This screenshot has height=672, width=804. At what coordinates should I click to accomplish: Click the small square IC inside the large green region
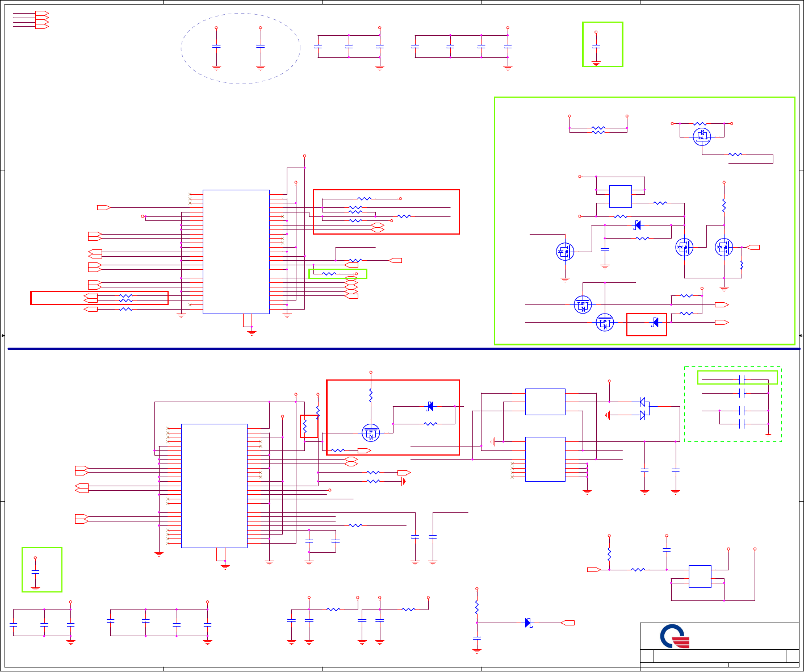(620, 197)
